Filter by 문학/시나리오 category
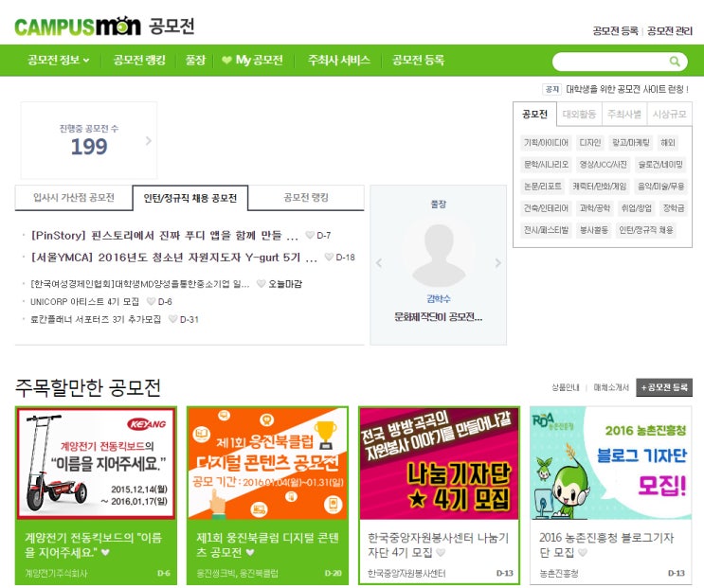This screenshot has width=704, height=588. coord(546,165)
